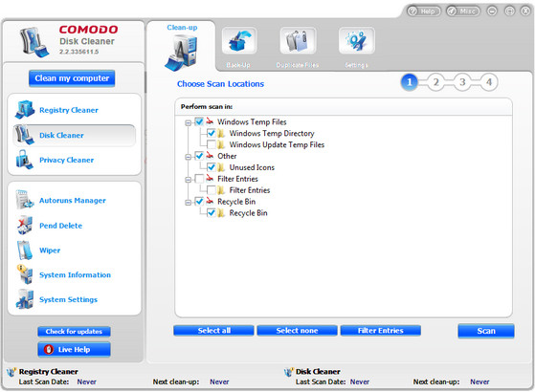
Task: Open Registry Cleaner from the sidebar
Action: (69, 110)
